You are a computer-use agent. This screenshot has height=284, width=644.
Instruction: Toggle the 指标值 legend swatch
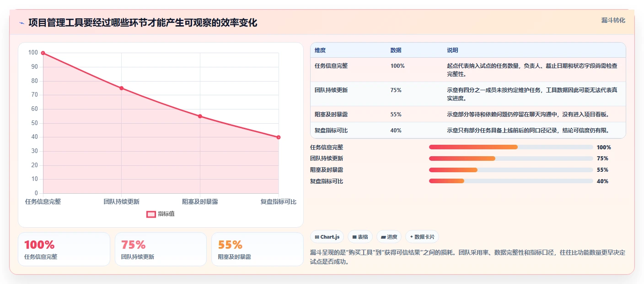(x=151, y=214)
